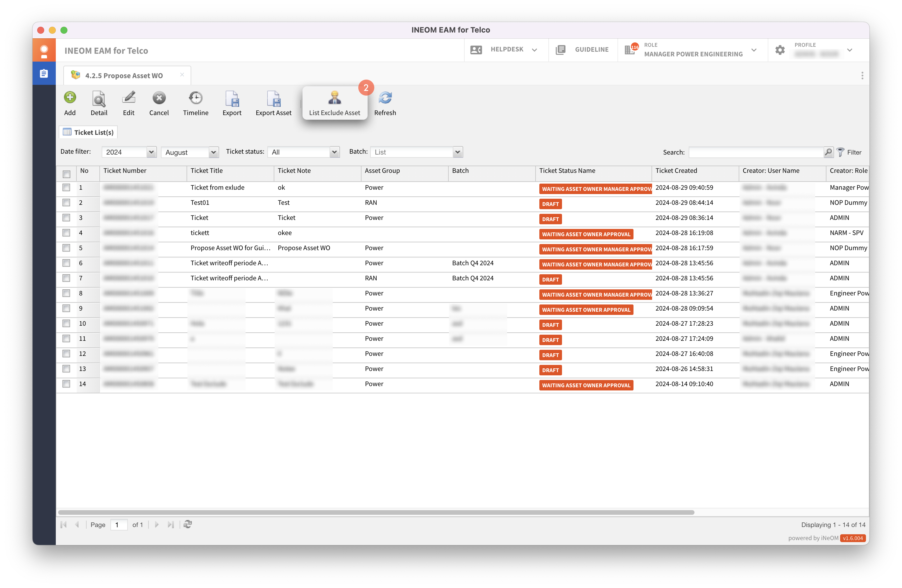Check row 1 Ticket from exlude
This screenshot has width=902, height=588.
tap(66, 187)
